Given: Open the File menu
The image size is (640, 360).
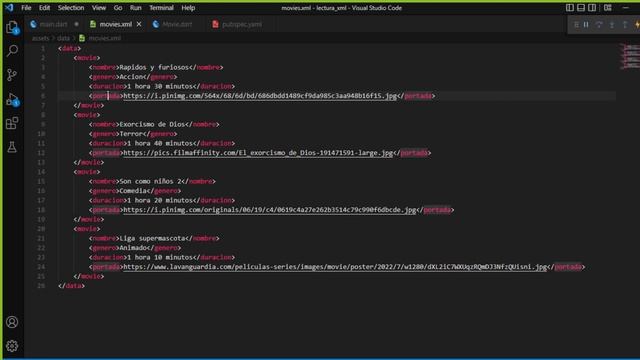Looking at the screenshot, I should point(26,8).
